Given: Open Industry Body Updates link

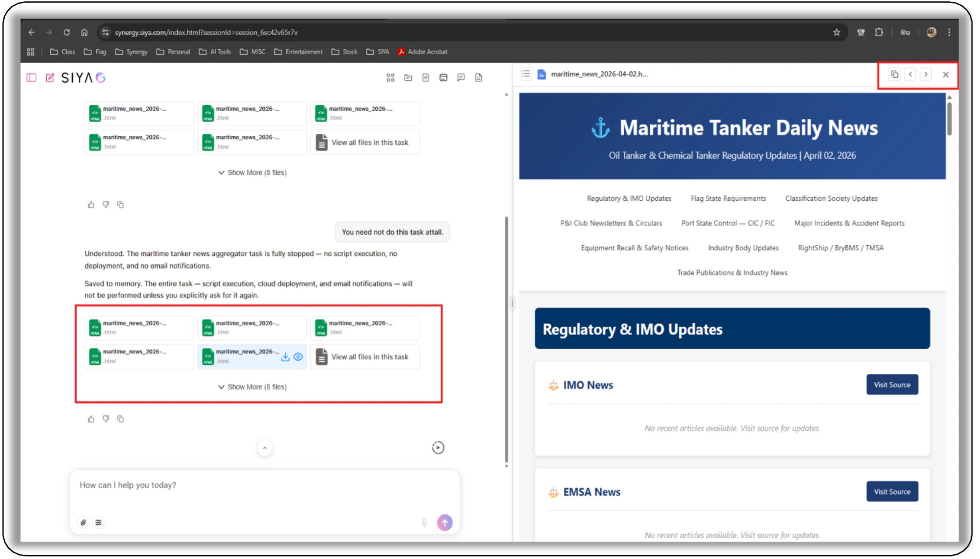Looking at the screenshot, I should point(743,248).
